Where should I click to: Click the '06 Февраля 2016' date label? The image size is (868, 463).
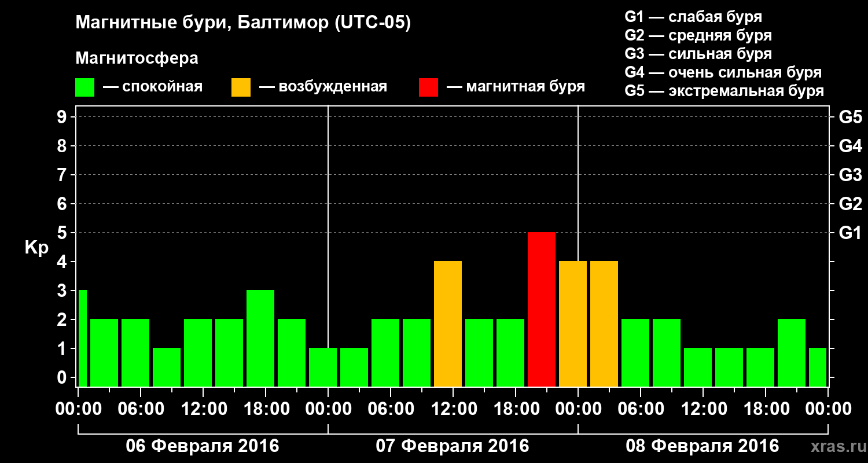(203, 446)
